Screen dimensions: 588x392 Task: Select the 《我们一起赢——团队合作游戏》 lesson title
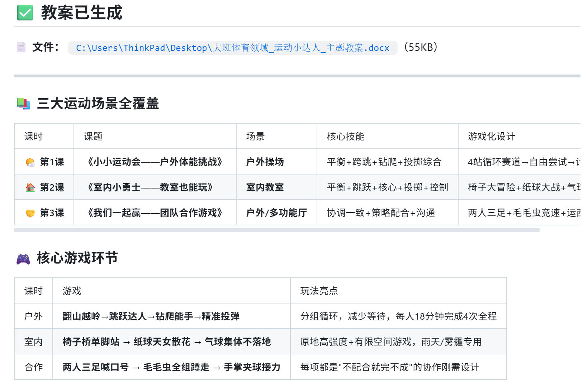155,213
